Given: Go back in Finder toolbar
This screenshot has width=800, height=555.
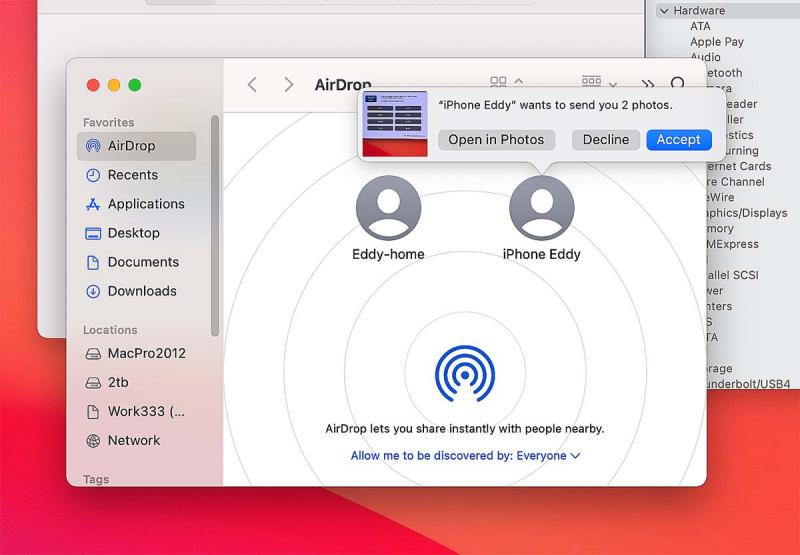Looking at the screenshot, I should click(252, 84).
